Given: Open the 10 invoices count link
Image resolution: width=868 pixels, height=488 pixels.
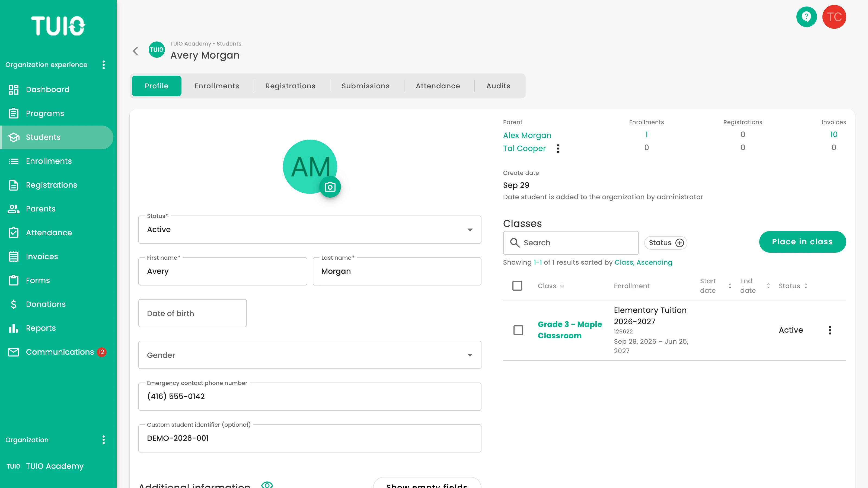Looking at the screenshot, I should (x=834, y=135).
